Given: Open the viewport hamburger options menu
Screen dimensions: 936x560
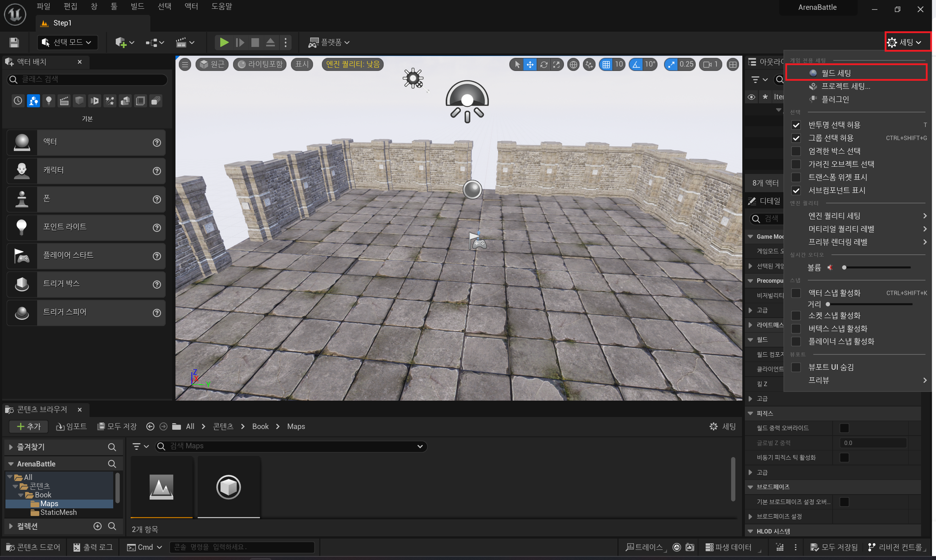Looking at the screenshot, I should pyautogui.click(x=185, y=64).
